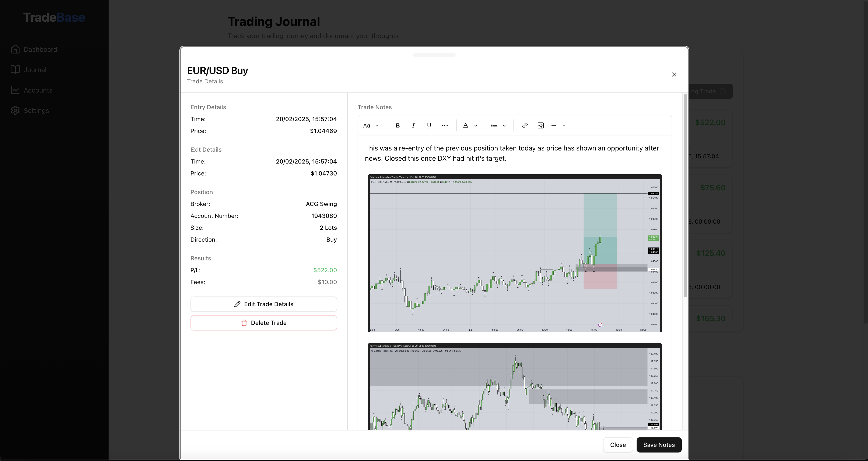Click the U.S. Dollar Index chart image
The width and height of the screenshot is (868, 461).
tap(515, 387)
